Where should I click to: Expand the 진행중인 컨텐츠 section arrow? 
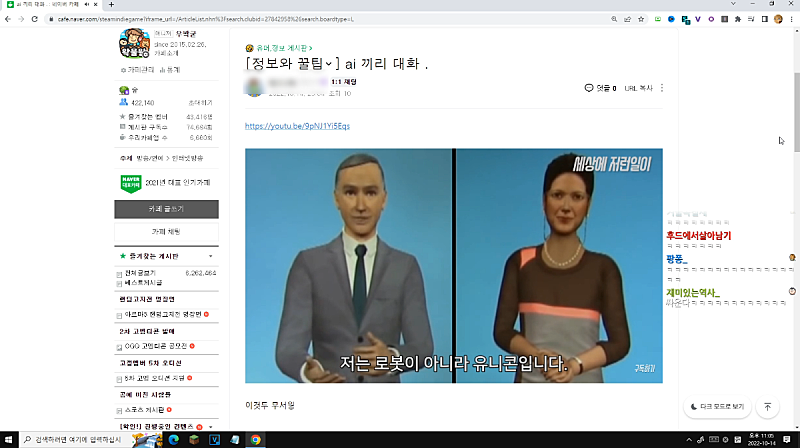coord(211,427)
